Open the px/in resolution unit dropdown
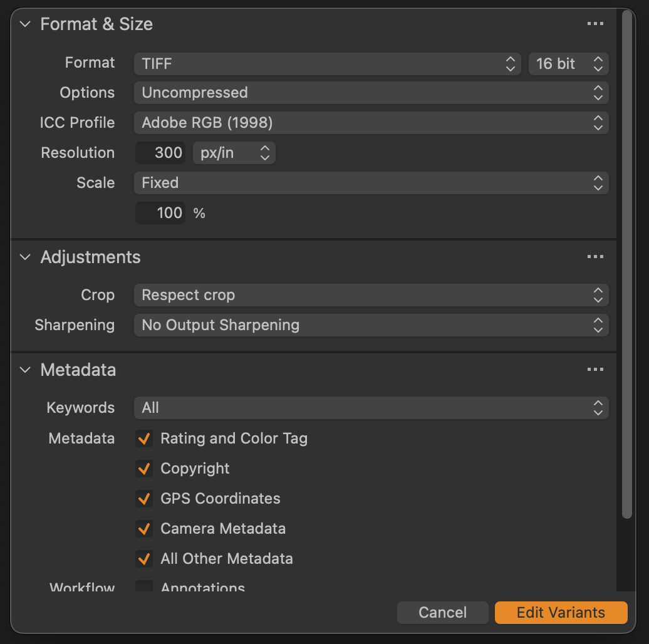 tap(234, 153)
